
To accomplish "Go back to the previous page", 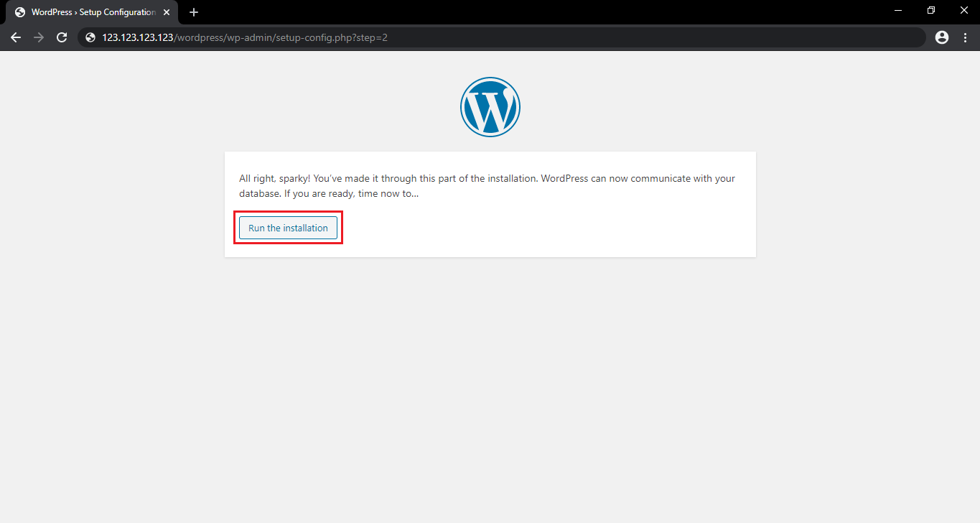I will pos(16,37).
